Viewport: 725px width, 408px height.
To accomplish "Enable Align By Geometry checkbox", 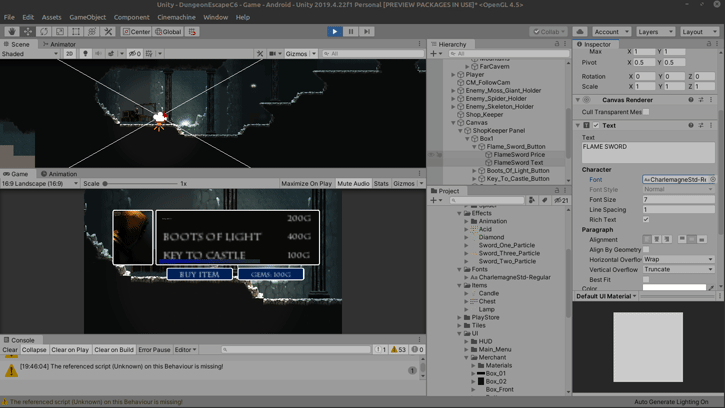I will (x=646, y=250).
